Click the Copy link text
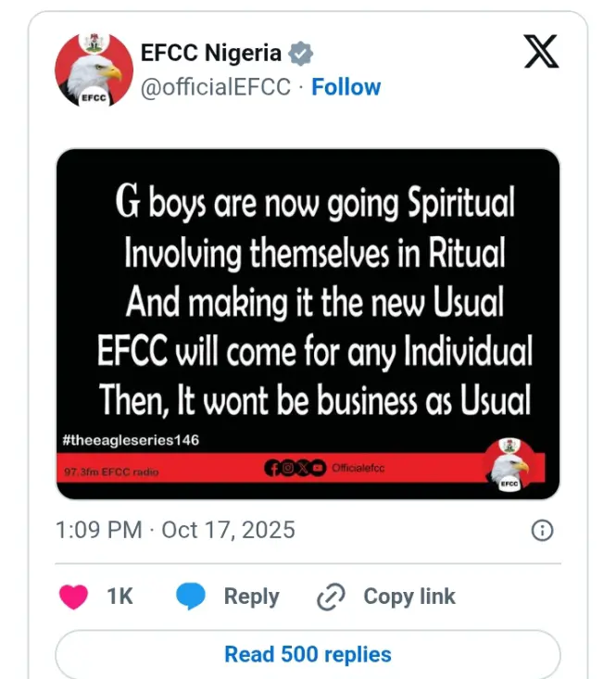 409,597
